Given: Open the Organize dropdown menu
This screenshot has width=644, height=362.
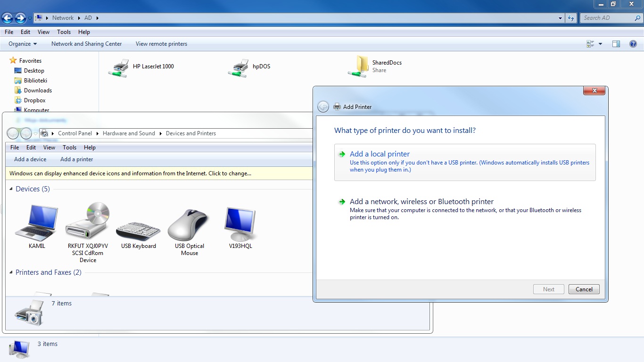Looking at the screenshot, I should 23,44.
